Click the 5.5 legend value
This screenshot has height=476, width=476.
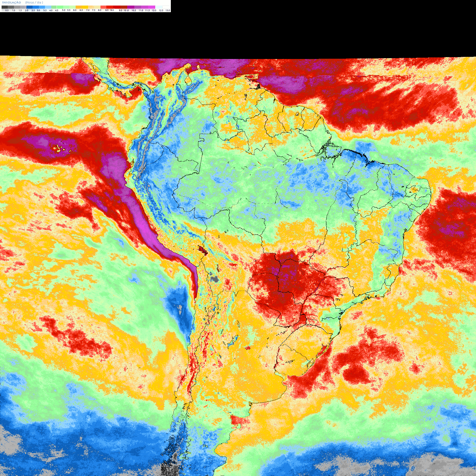pos(69,10)
